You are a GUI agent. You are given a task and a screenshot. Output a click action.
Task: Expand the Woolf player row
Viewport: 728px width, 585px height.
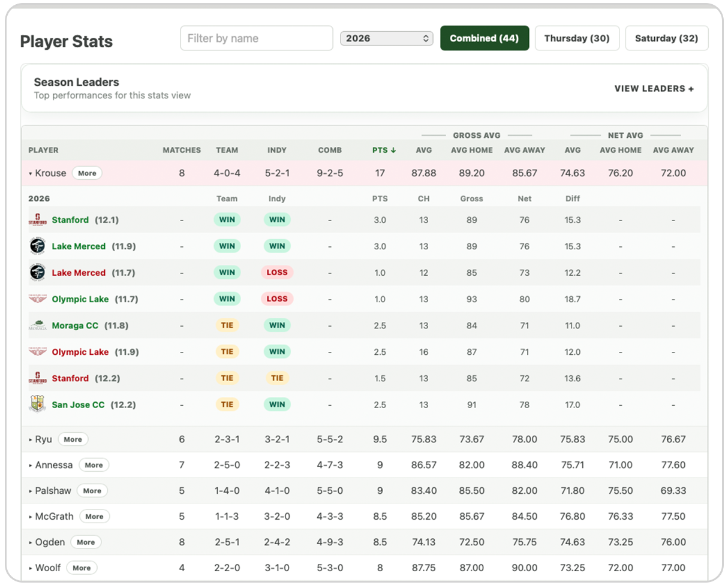coord(31,568)
